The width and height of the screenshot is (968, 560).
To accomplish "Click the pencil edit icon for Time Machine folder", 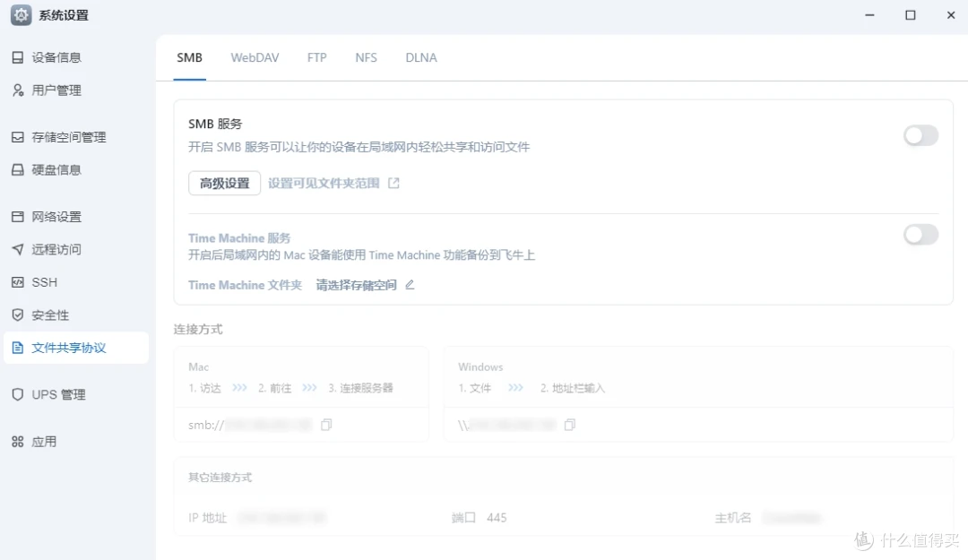I will tap(410, 285).
